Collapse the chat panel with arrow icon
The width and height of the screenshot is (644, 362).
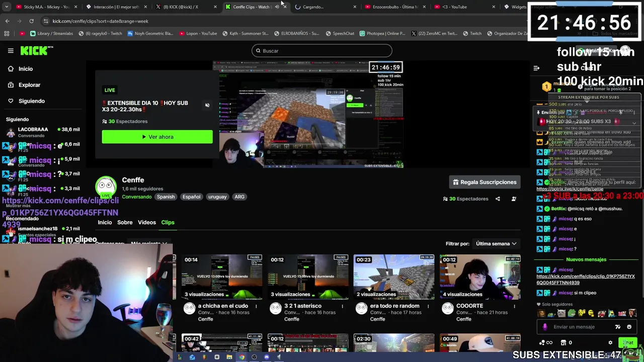536,68
